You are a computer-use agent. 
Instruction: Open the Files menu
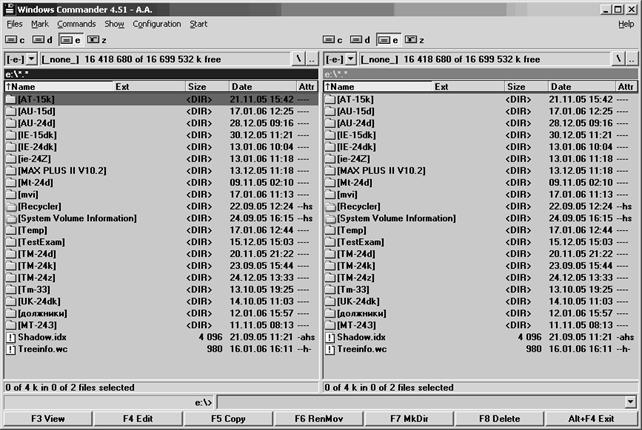14,24
